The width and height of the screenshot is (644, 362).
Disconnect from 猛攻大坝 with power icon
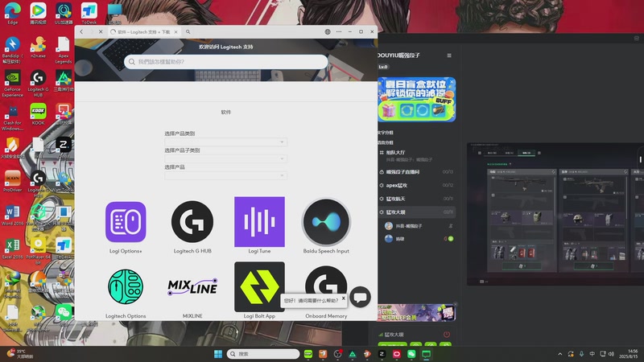[447, 335]
